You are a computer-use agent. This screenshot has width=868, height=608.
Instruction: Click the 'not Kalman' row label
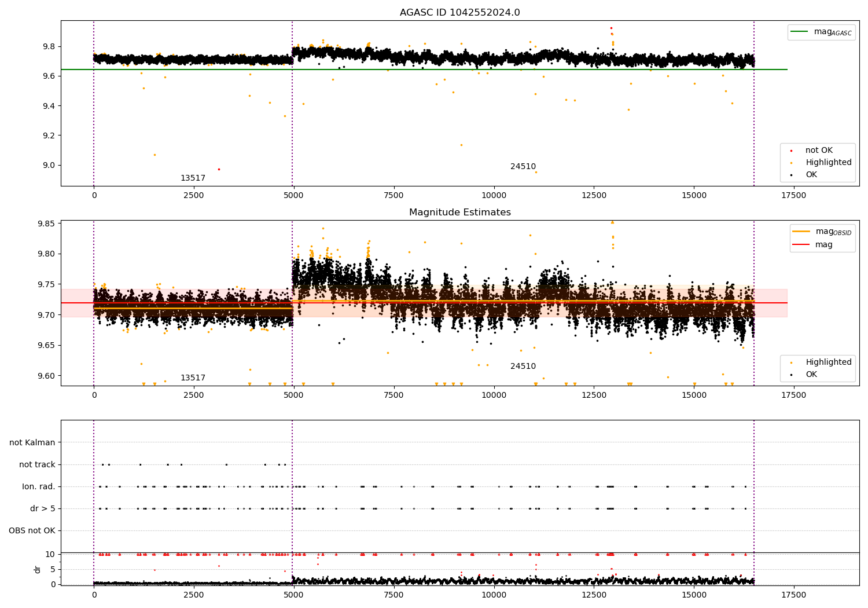coord(32,442)
